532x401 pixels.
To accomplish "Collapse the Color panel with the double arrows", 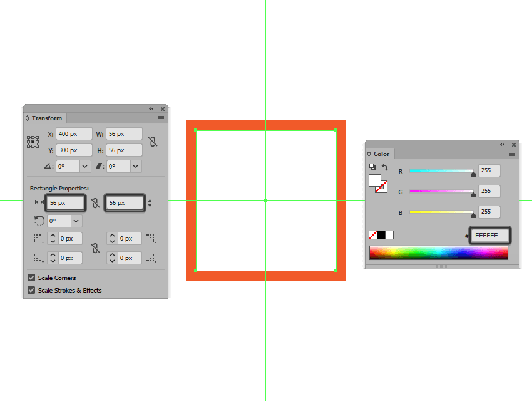I will pos(503,144).
